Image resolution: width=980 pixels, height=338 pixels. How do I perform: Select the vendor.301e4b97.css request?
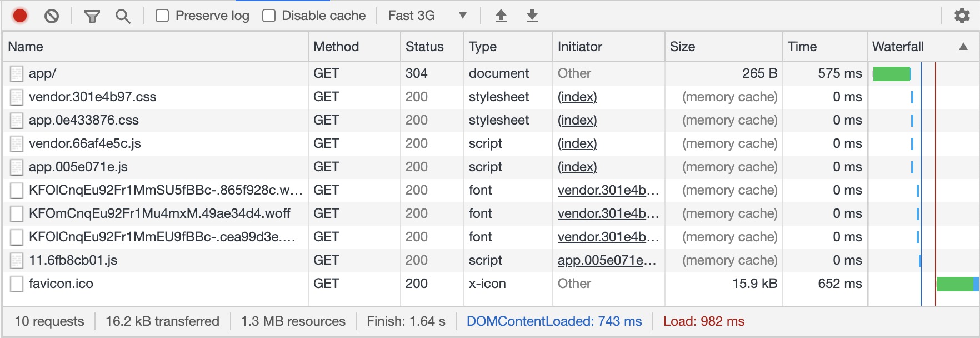[92, 97]
